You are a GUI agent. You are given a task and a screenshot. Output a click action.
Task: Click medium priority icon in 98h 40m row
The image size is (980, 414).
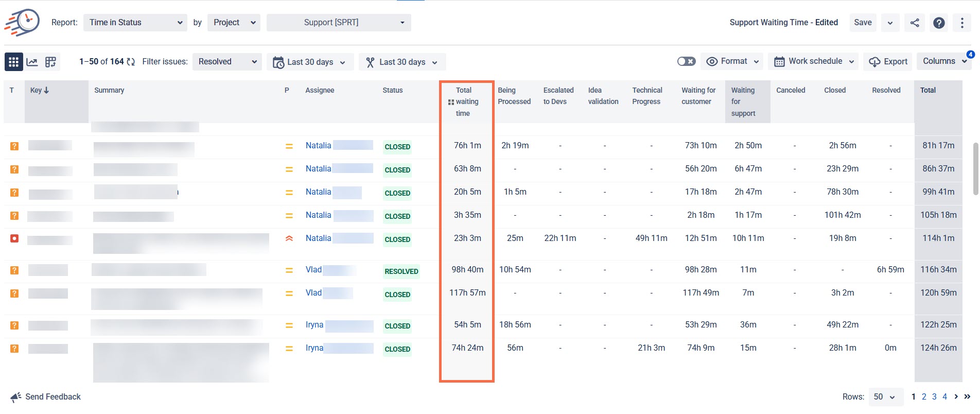289,270
